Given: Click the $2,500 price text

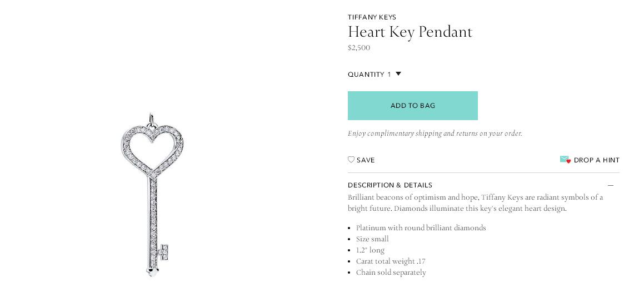Looking at the screenshot, I should (x=359, y=48).
